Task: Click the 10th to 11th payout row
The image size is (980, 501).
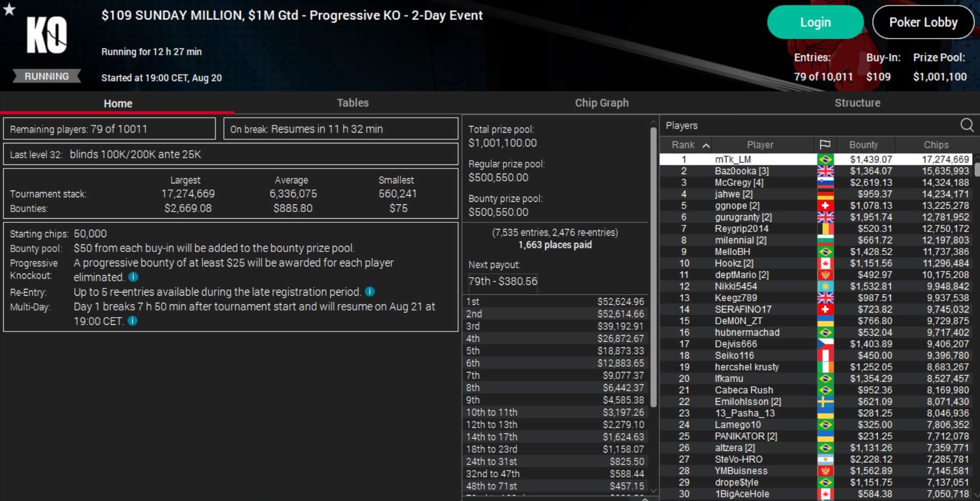Action: (556, 412)
